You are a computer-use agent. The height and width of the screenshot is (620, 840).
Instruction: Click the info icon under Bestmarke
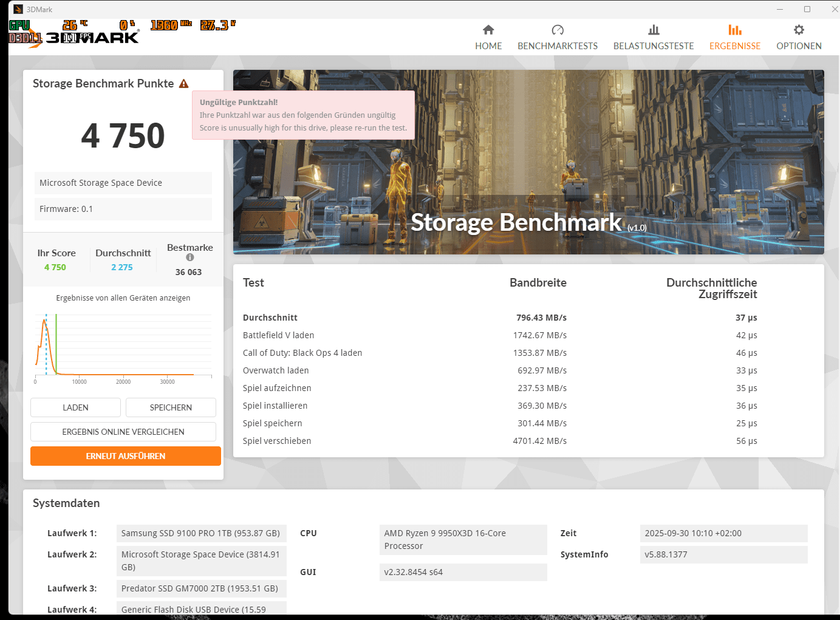pyautogui.click(x=190, y=257)
